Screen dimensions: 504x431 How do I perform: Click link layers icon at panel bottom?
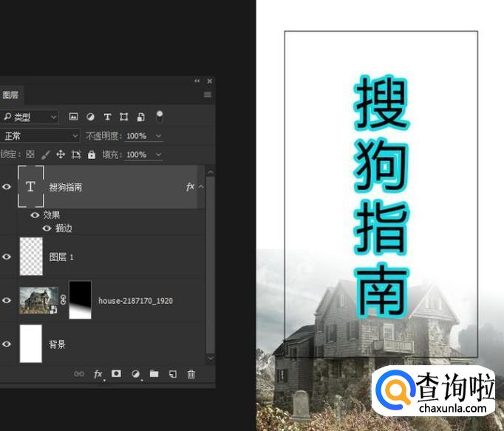[79, 374]
